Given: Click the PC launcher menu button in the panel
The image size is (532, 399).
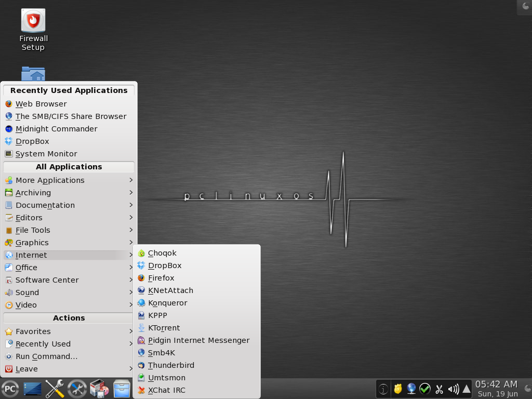Looking at the screenshot, I should click(x=10, y=389).
